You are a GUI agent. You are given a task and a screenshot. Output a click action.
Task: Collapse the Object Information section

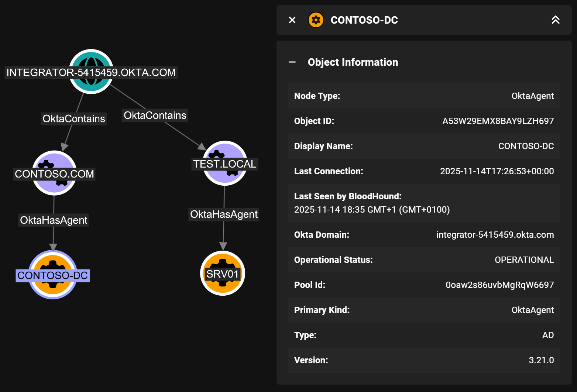click(292, 62)
